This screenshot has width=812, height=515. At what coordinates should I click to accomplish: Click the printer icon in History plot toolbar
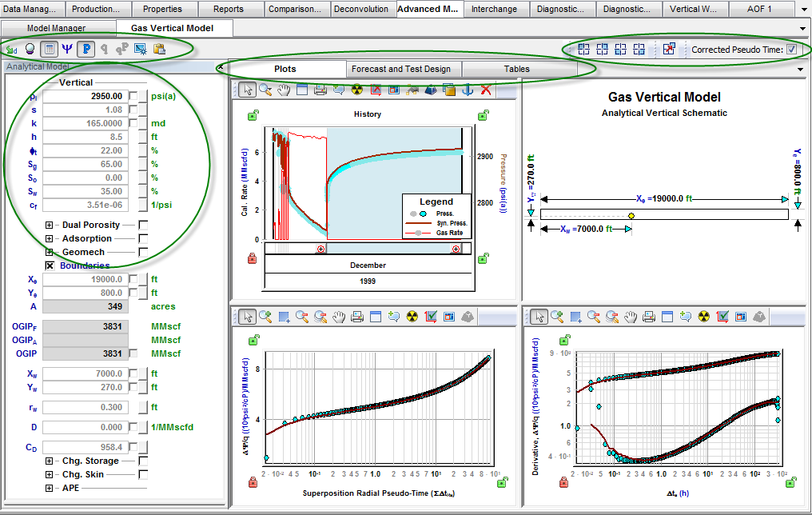click(320, 90)
